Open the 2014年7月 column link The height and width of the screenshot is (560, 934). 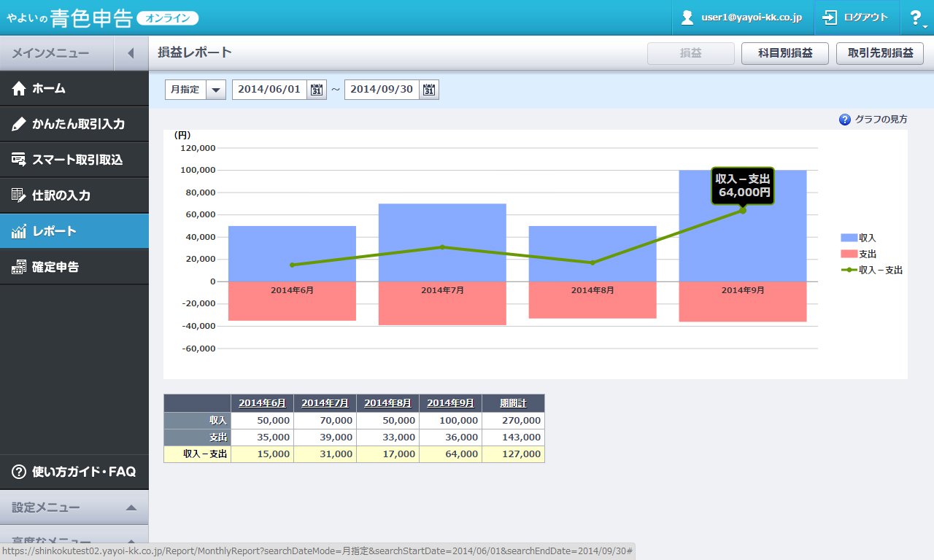click(325, 403)
